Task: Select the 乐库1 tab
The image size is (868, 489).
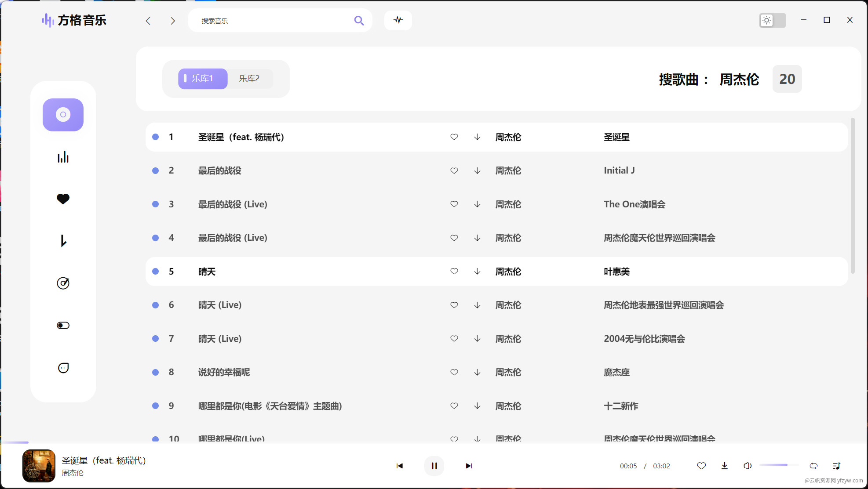Action: (x=203, y=79)
